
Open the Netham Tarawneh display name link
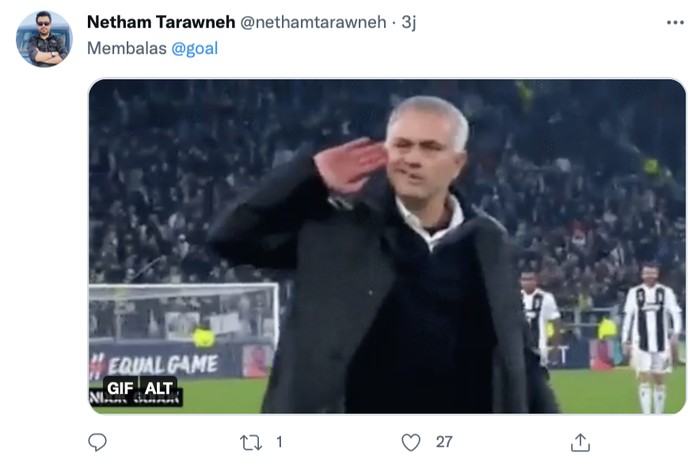point(160,22)
